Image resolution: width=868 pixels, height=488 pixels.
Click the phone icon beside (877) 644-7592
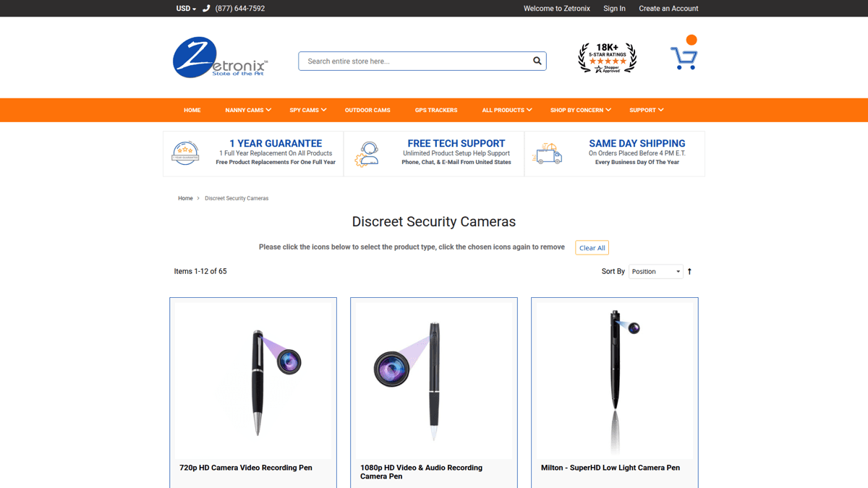[x=205, y=8]
